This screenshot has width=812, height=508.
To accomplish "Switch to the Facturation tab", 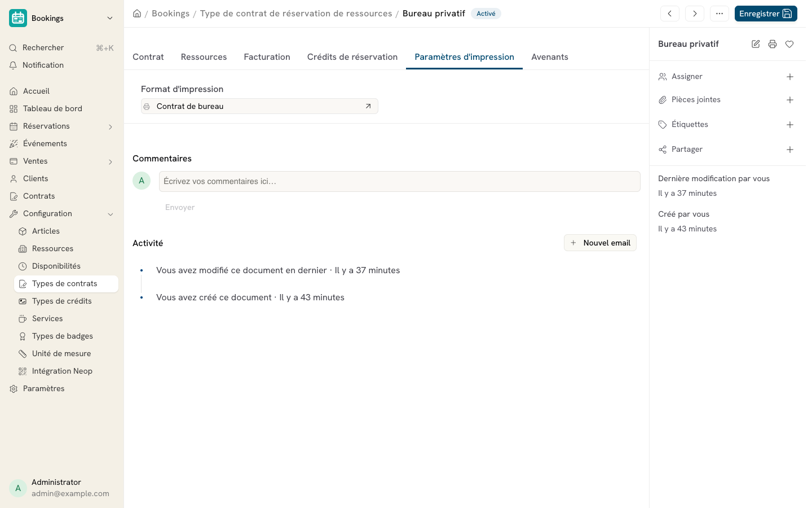I will 267,57.
